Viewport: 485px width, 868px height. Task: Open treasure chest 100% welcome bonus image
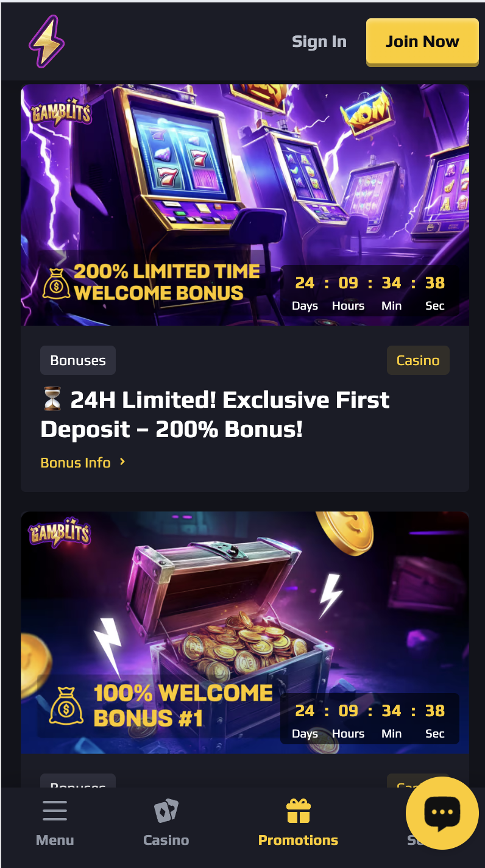[245, 633]
